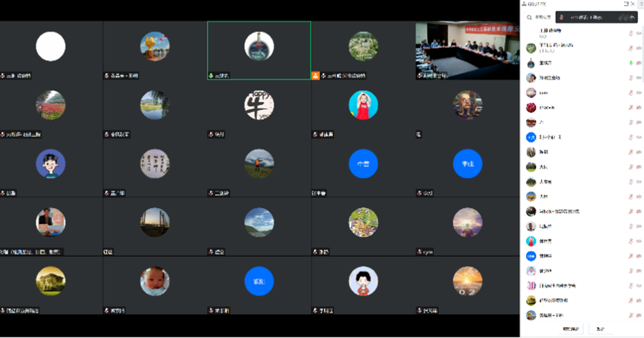The width and height of the screenshot is (644, 338).
Task: Toggle the muted mic for the first listed participant
Action: coord(631,32)
